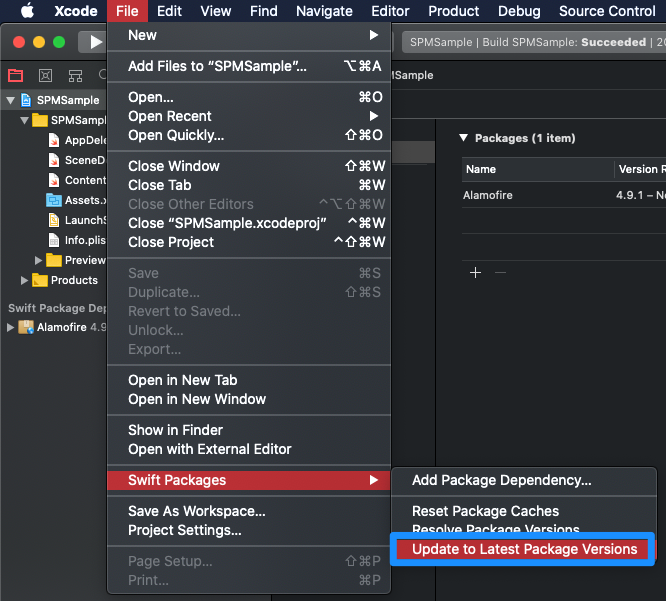Show the Project navigator folder icon
The width and height of the screenshot is (666, 601).
(16, 76)
